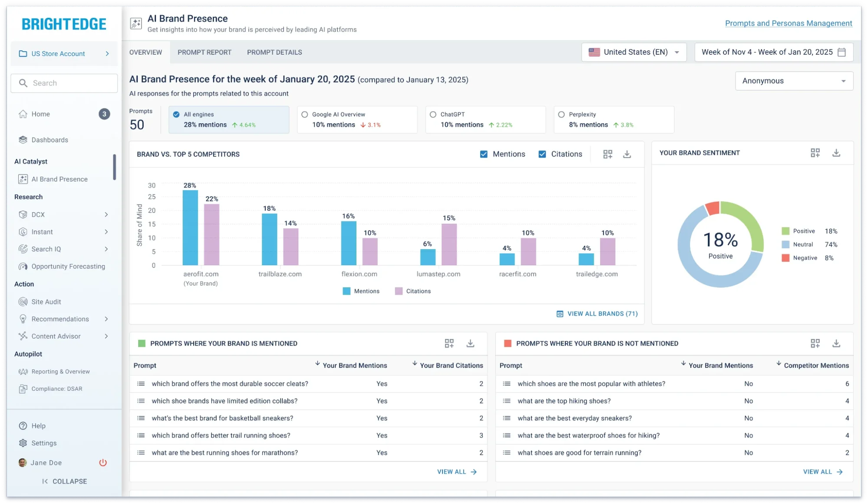This screenshot has height=504, width=868.
Task: Open the Anonymous dropdown
Action: pos(794,81)
